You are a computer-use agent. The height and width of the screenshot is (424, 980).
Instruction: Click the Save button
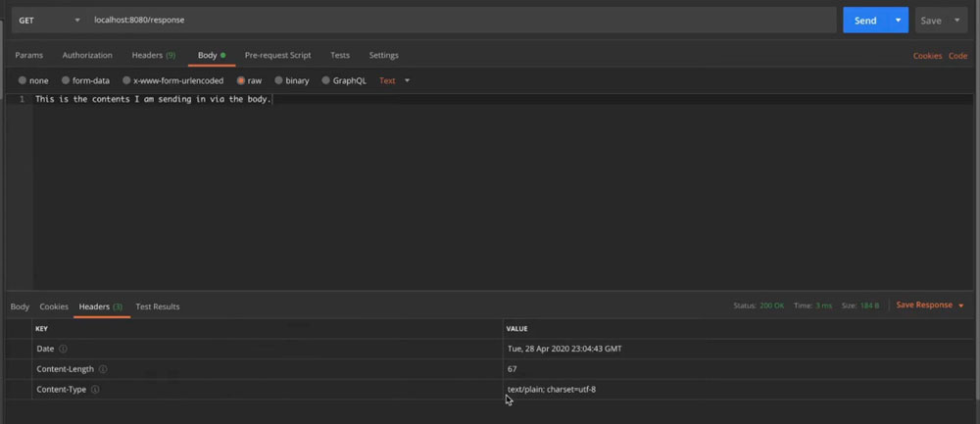pos(931,21)
